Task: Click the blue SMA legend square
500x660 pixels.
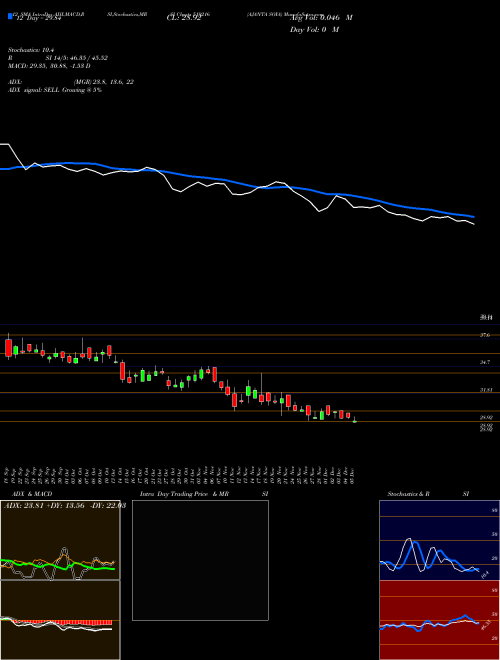Action: point(10,16)
